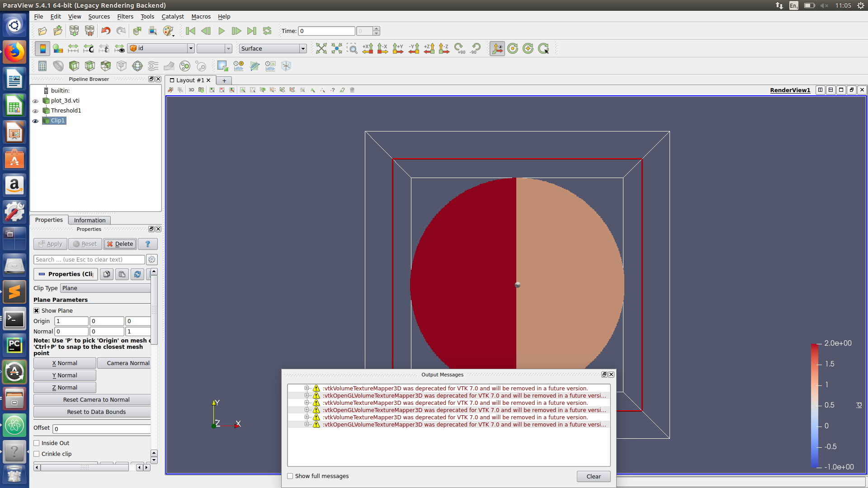Enable the Inside Out checkbox
This screenshot has height=488, width=868.
pyautogui.click(x=37, y=443)
